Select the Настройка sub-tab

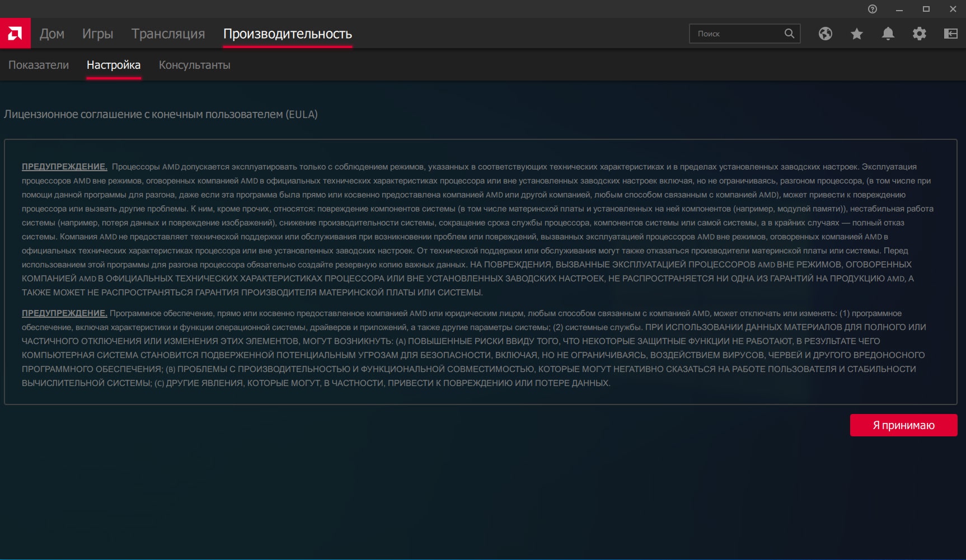[x=114, y=65]
